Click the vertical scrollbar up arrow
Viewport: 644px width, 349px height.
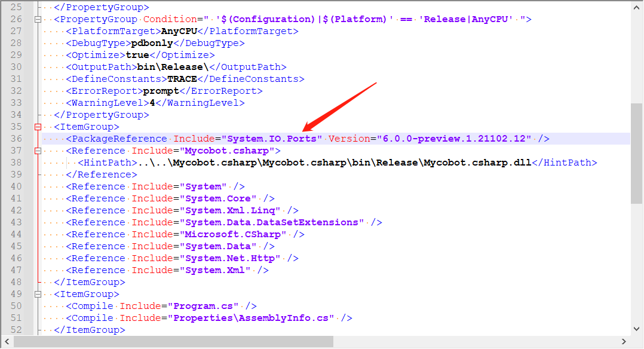pos(637,7)
